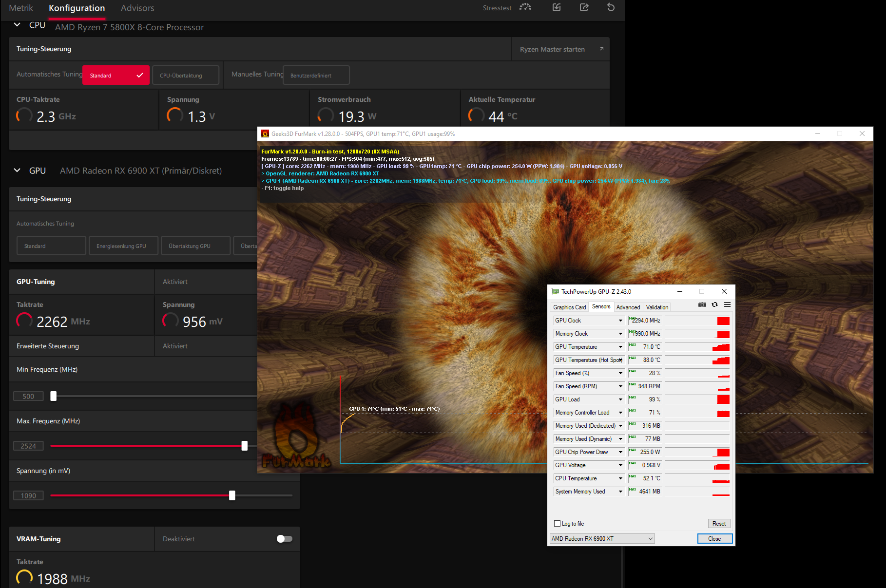The width and height of the screenshot is (886, 588).
Task: Open the GPU-Z hamburger menu
Action: click(x=727, y=304)
